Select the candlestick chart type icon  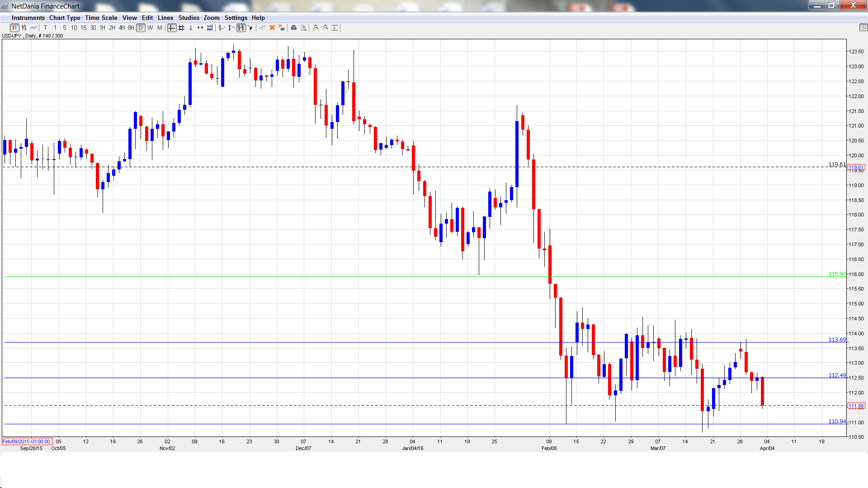point(14,28)
